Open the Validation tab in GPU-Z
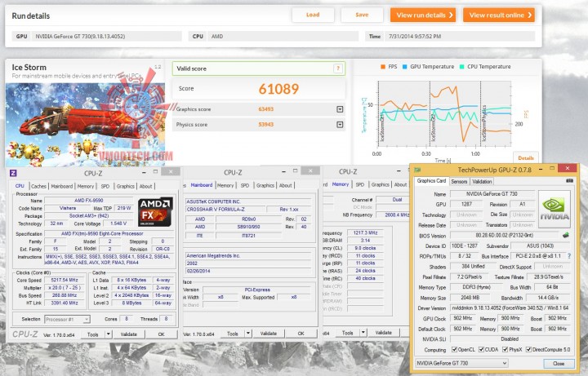588x376 pixels. pos(482,181)
